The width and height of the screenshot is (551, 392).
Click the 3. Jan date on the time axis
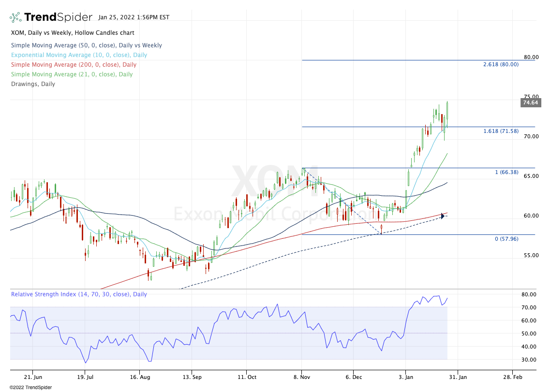tap(406, 377)
